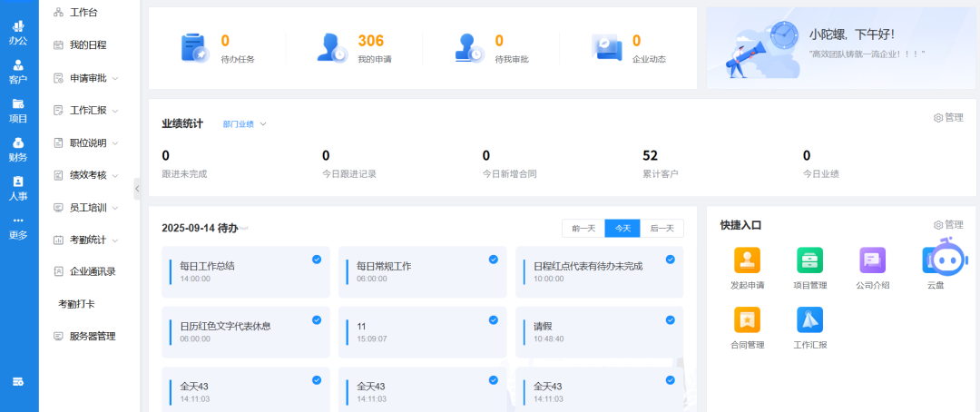Select 考勤打卡 in the side menu

click(76, 304)
